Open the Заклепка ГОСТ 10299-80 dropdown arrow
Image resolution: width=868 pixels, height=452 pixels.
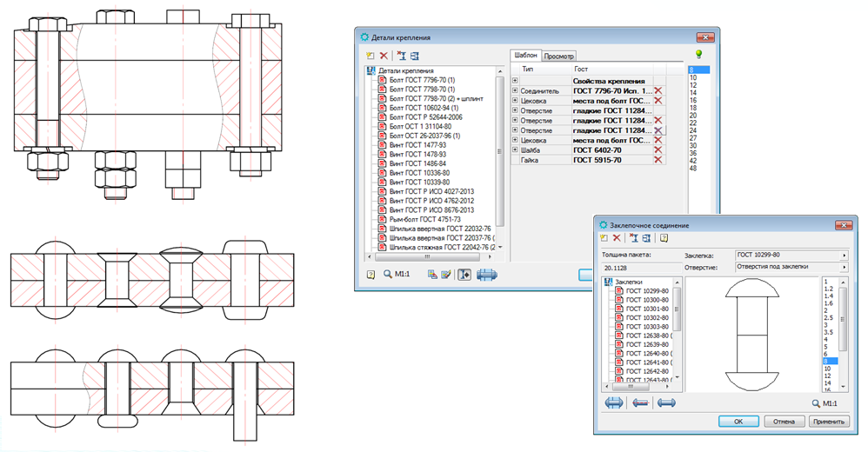(x=845, y=256)
